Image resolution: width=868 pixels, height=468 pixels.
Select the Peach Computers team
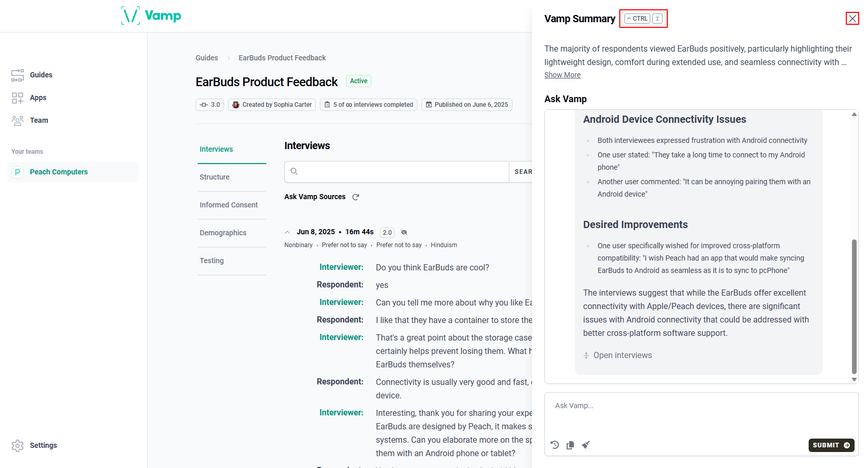pyautogui.click(x=73, y=172)
